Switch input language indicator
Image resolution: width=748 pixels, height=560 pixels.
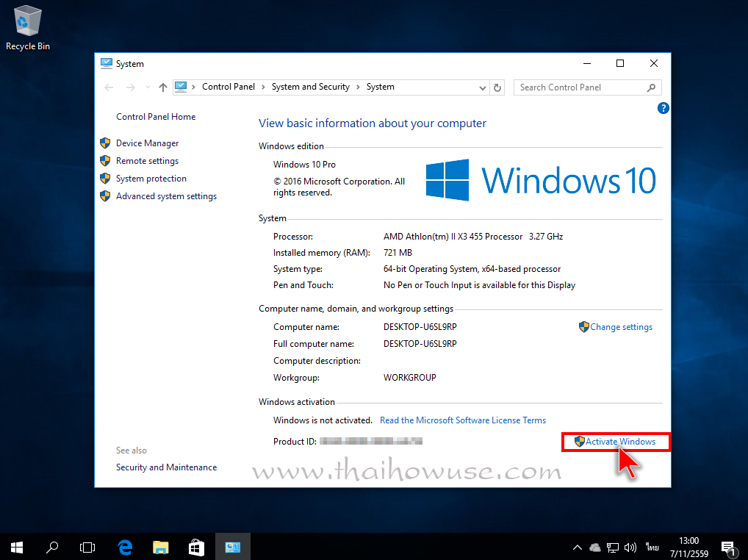coord(652,547)
